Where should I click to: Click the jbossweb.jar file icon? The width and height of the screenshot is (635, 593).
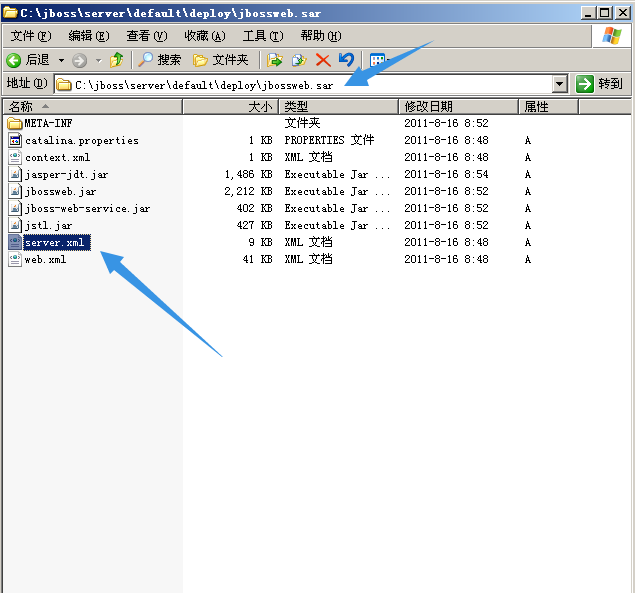click(x=15, y=191)
